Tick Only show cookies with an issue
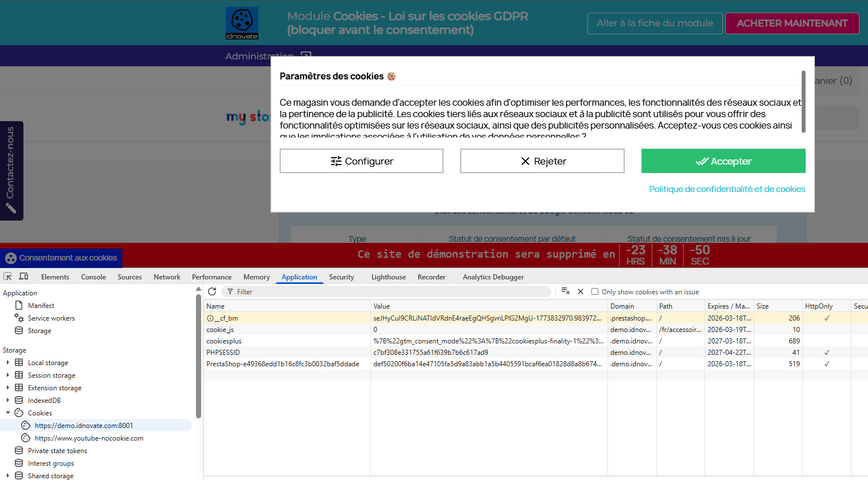The height and width of the screenshot is (480, 868). (595, 291)
